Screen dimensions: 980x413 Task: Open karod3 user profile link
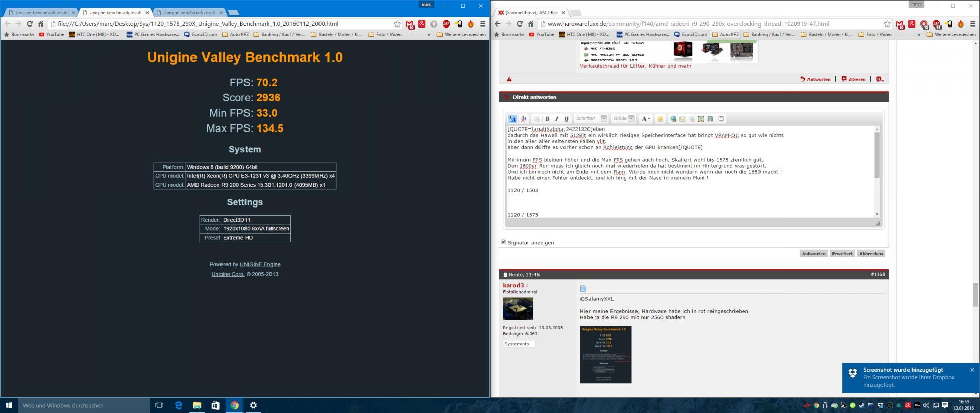[513, 285]
